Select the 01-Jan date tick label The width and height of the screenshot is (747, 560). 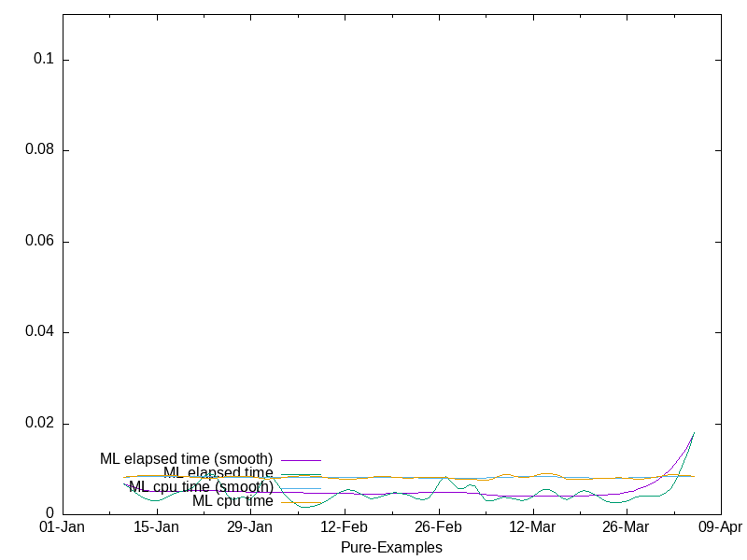click(62, 527)
